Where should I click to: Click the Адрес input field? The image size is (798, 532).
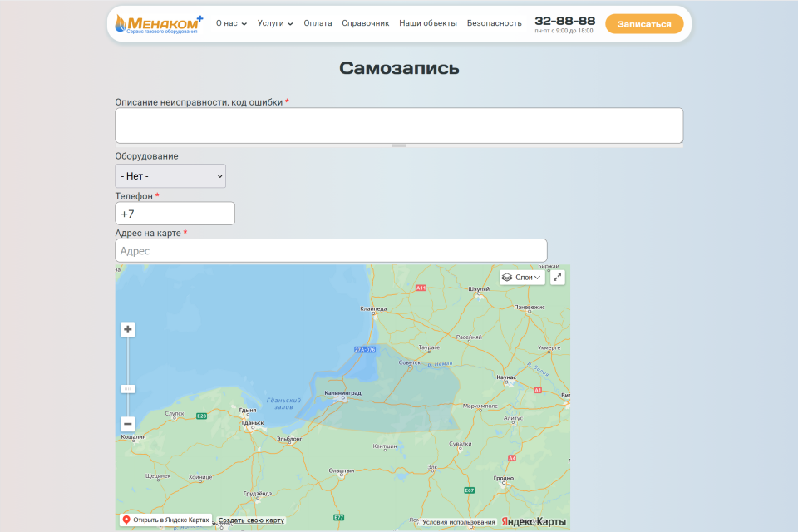[x=331, y=250]
